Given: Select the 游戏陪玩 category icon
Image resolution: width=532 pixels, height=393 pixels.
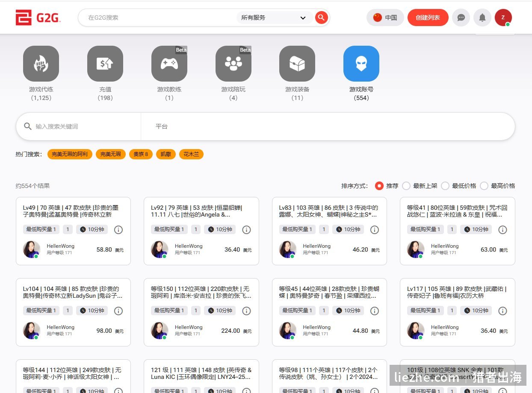Looking at the screenshot, I should 233,64.
